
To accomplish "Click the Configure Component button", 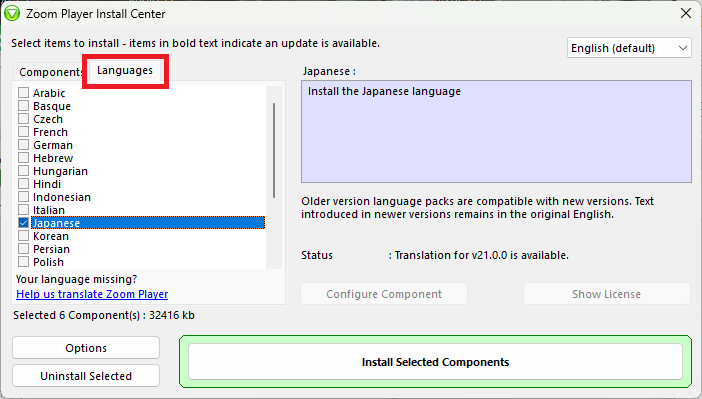I will tap(384, 294).
